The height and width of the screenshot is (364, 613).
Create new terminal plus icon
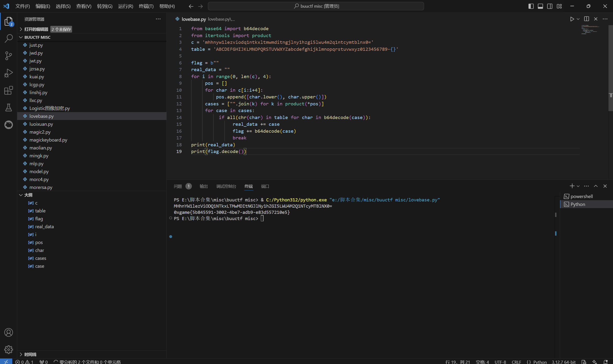(x=572, y=186)
